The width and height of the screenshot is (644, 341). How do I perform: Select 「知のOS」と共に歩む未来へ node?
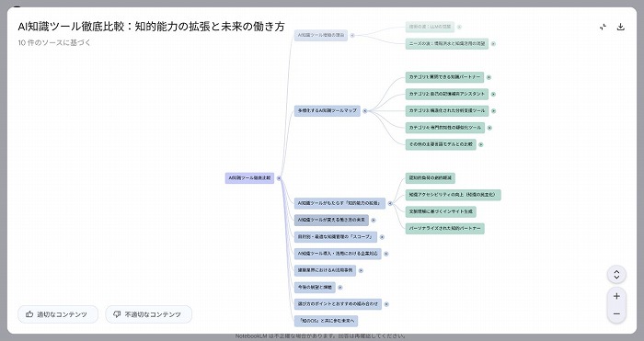326,321
